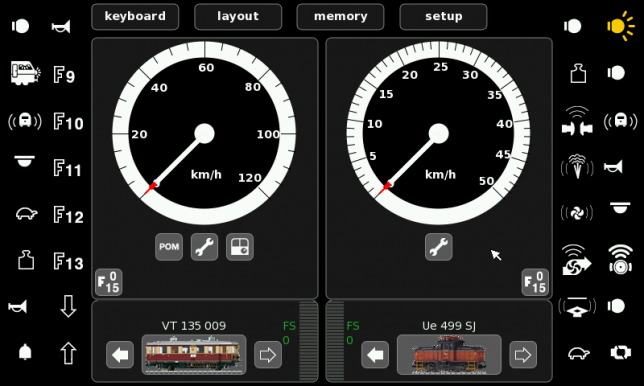Toggle function F12 on the left panel
The width and height of the screenshot is (644, 386).
point(68,216)
